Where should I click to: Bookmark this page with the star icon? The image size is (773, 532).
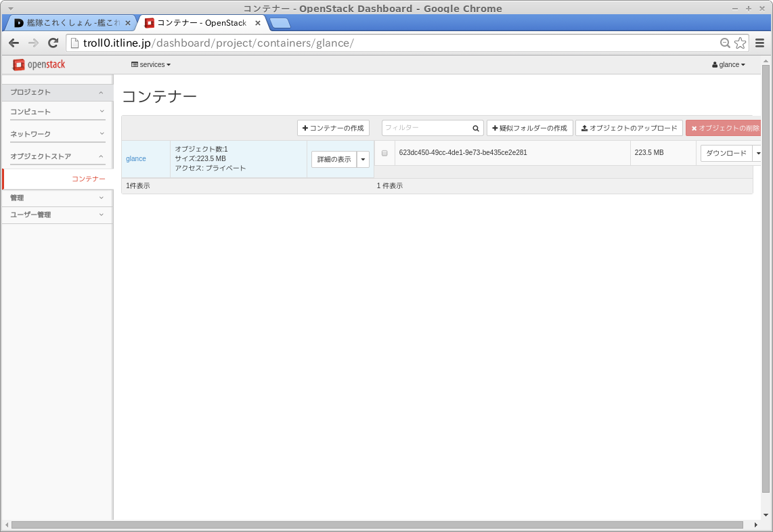(x=740, y=43)
